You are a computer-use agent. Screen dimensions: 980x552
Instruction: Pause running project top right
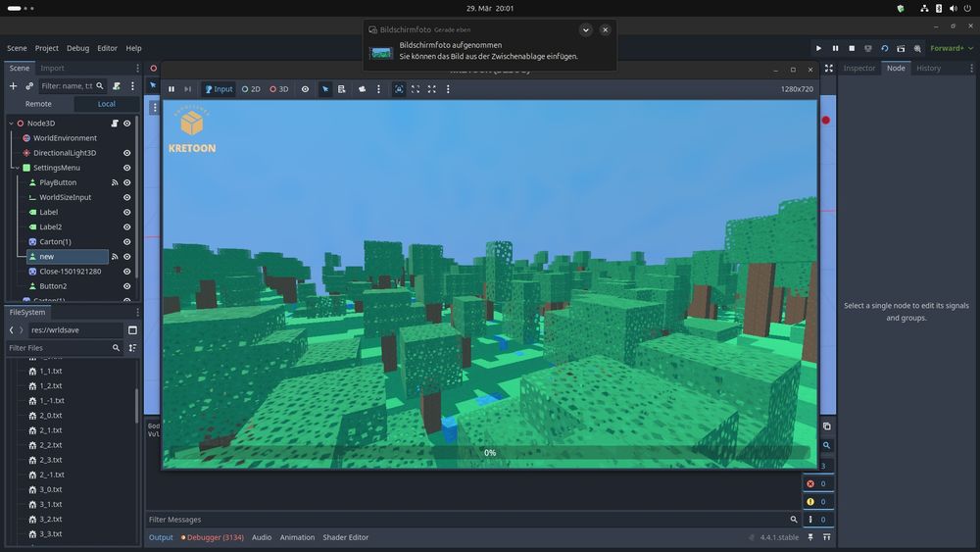(x=835, y=48)
